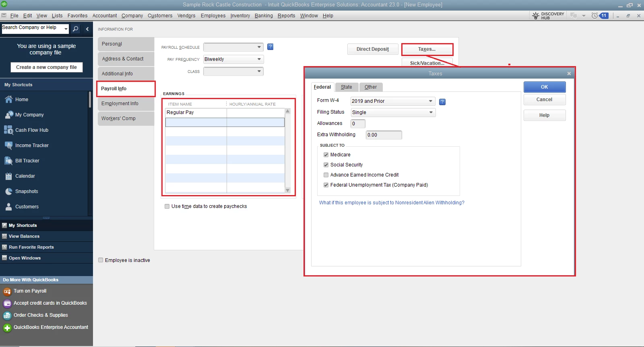Click the Income Tracker icon
The image size is (644, 347).
(8, 145)
